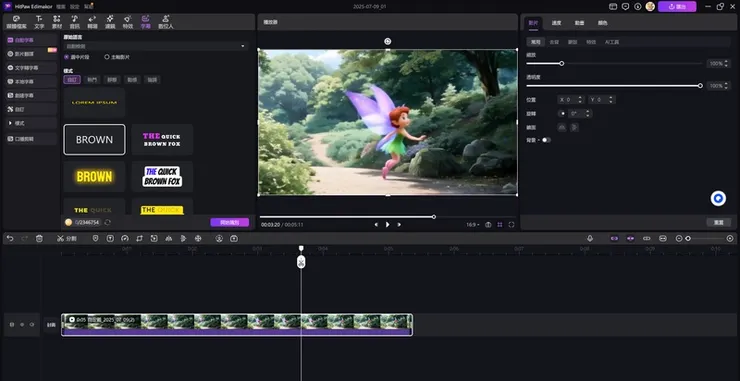Click the Y position field
This screenshot has height=381, width=740.
(x=602, y=100)
